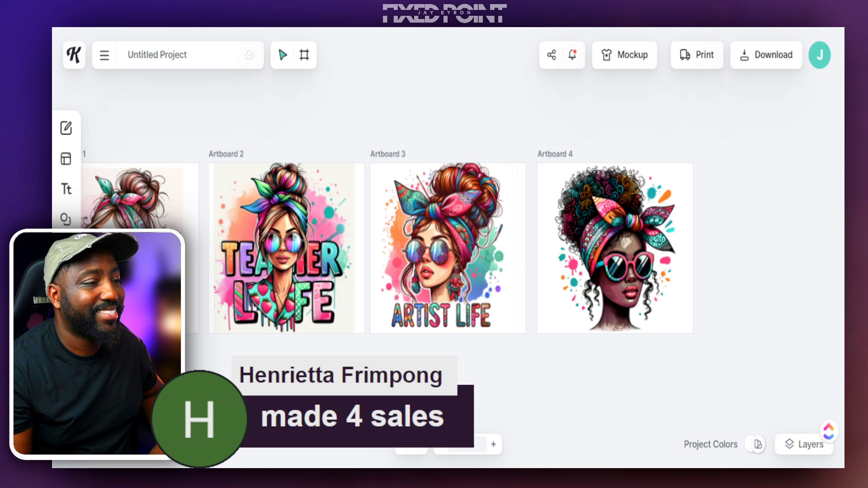Open the edit pencil sidebar panel
868x488 pixels.
click(x=66, y=128)
